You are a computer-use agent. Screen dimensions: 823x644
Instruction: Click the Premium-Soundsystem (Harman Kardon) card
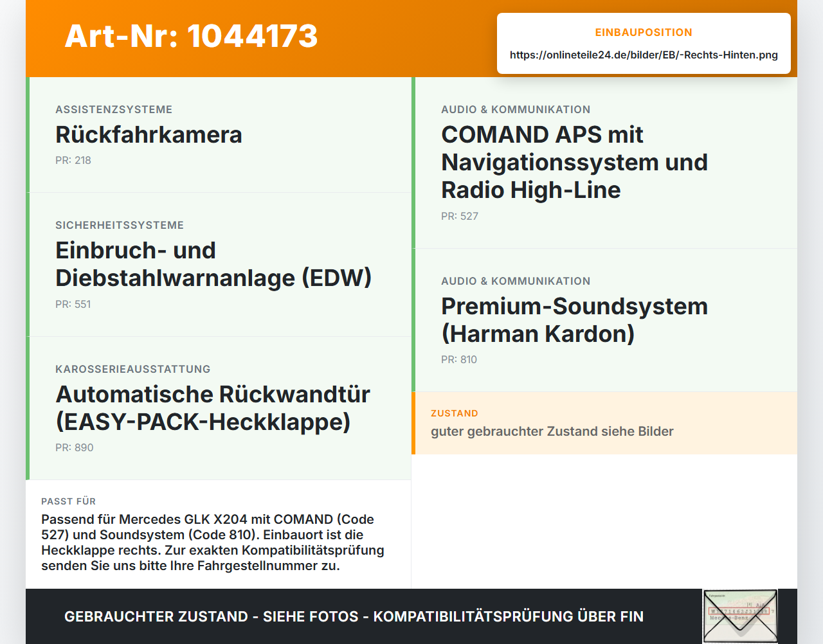[604, 320]
